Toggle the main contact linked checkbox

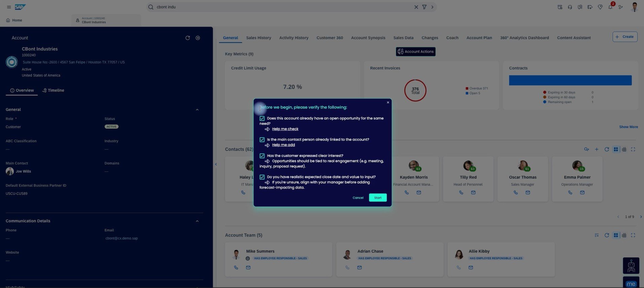262,140
